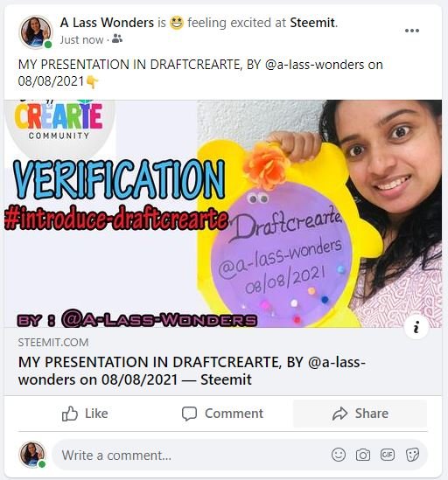The width and height of the screenshot is (448, 480).
Task: Click the Comment button
Action: [222, 414]
